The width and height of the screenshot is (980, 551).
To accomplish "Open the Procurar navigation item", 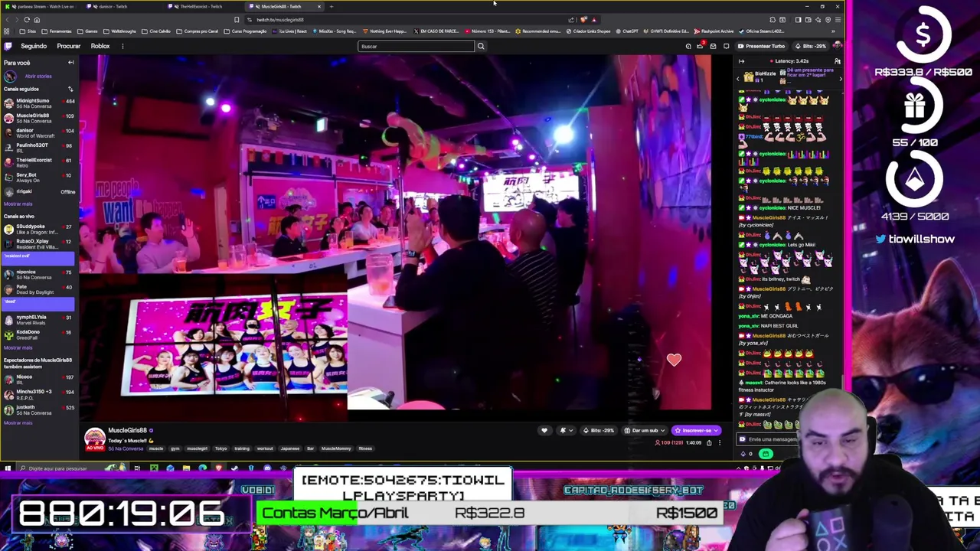I will tap(68, 46).
